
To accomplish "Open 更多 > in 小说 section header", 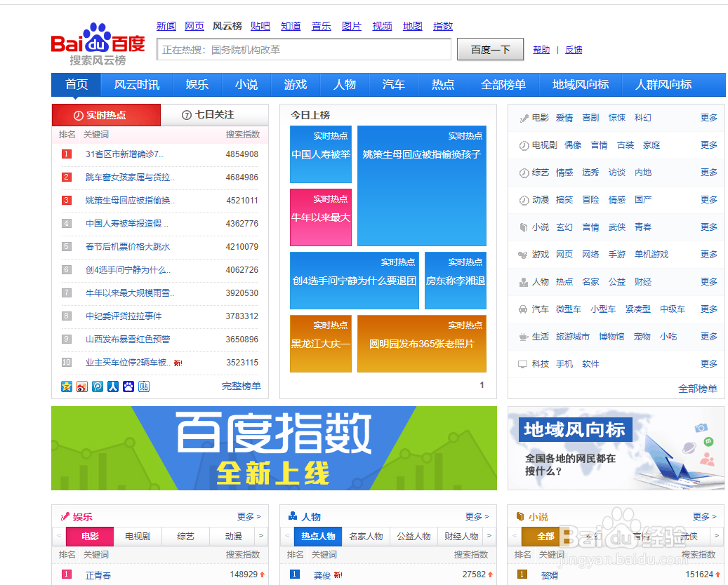I will [x=705, y=516].
